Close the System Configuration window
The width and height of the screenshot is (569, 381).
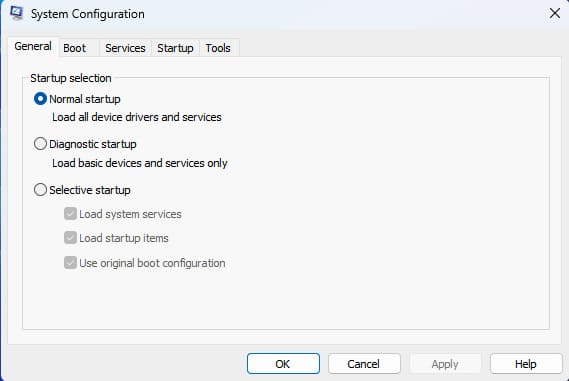coord(554,13)
